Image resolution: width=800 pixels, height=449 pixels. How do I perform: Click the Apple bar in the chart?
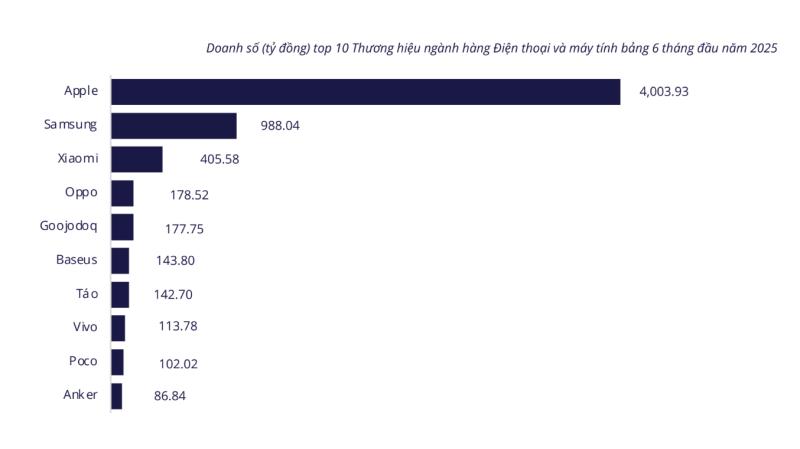point(366,92)
